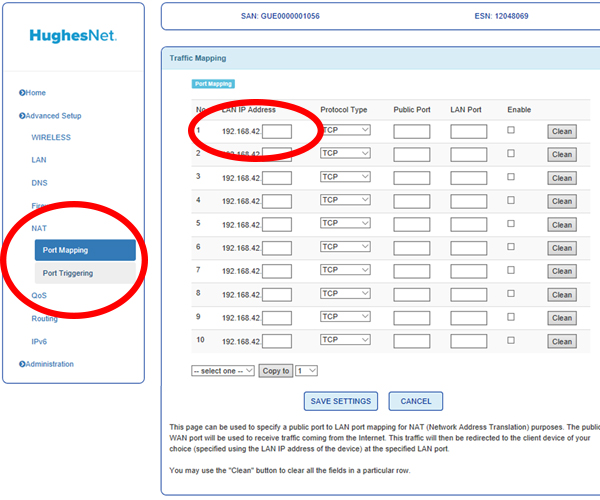Open Protocol Type dropdown in row 2
This screenshot has height=500, width=600.
345,153
